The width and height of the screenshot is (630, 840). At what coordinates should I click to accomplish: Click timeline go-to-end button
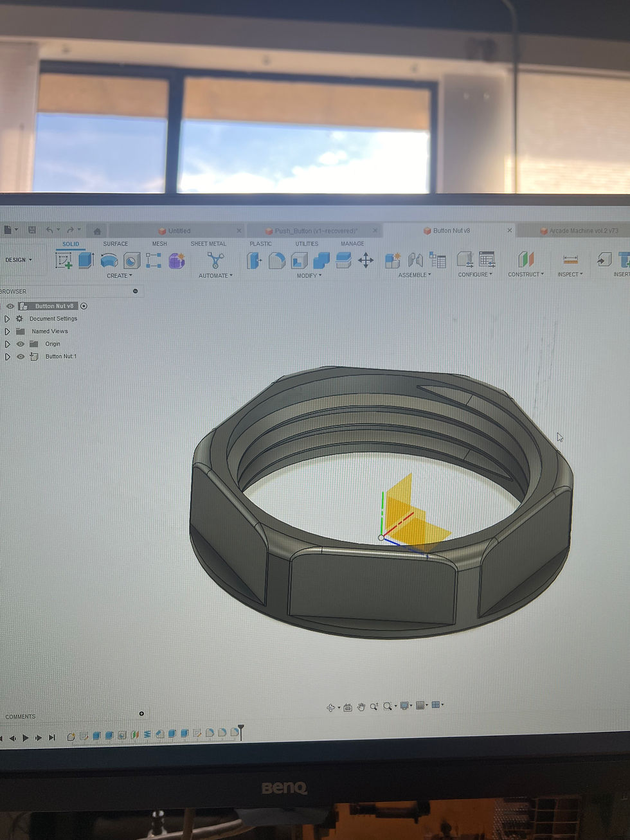pos(52,738)
